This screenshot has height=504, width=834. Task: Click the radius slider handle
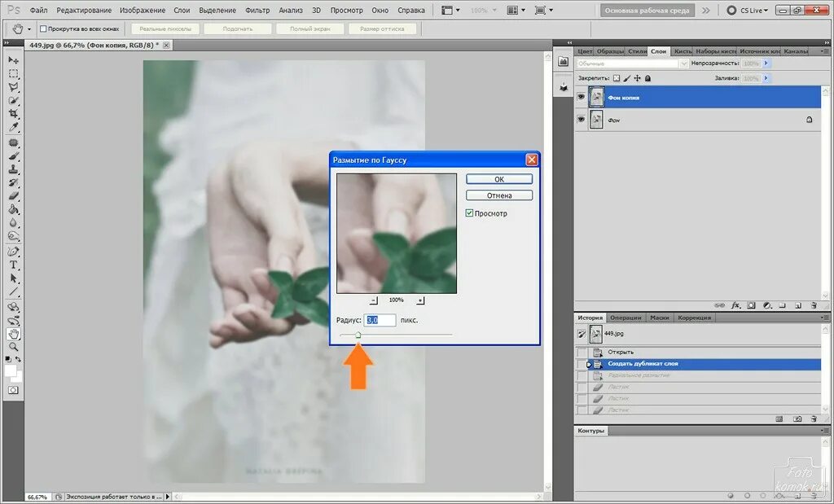click(358, 335)
